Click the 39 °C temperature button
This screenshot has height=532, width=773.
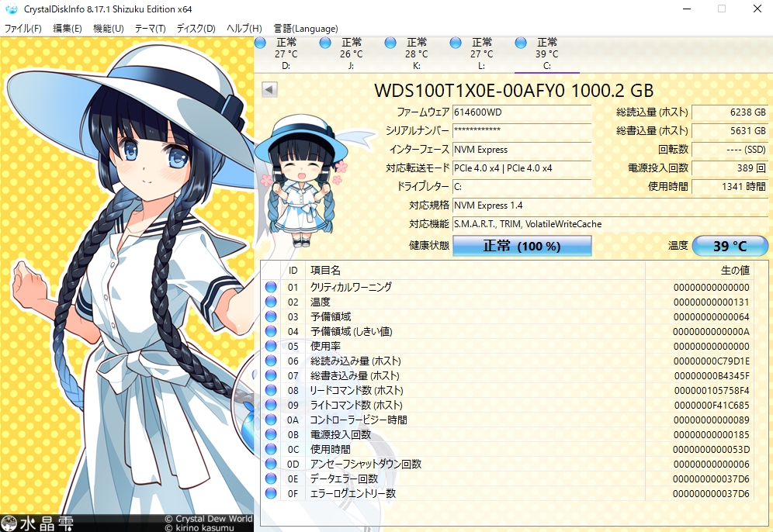pos(730,246)
